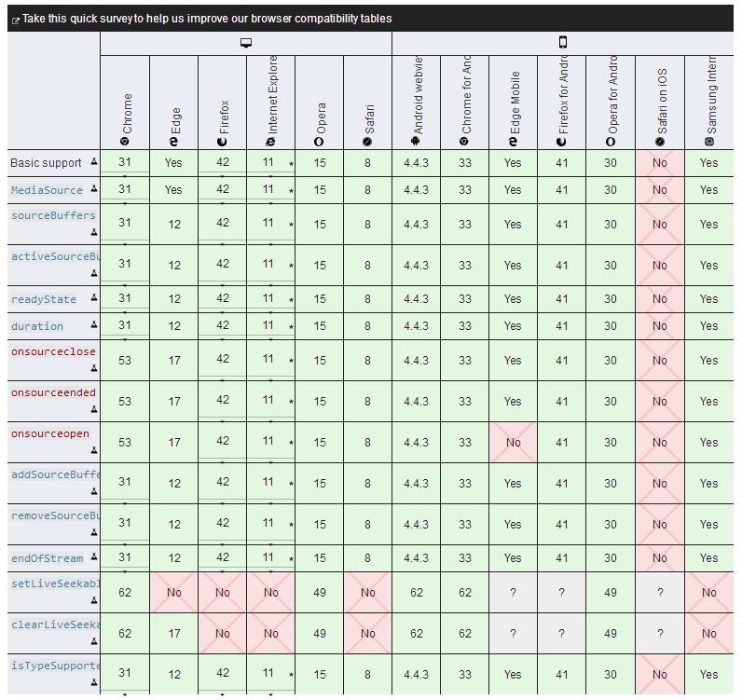Click the Edge 'Yes' cell in Basic support row
The width and height of the screenshot is (742, 700).
click(173, 163)
